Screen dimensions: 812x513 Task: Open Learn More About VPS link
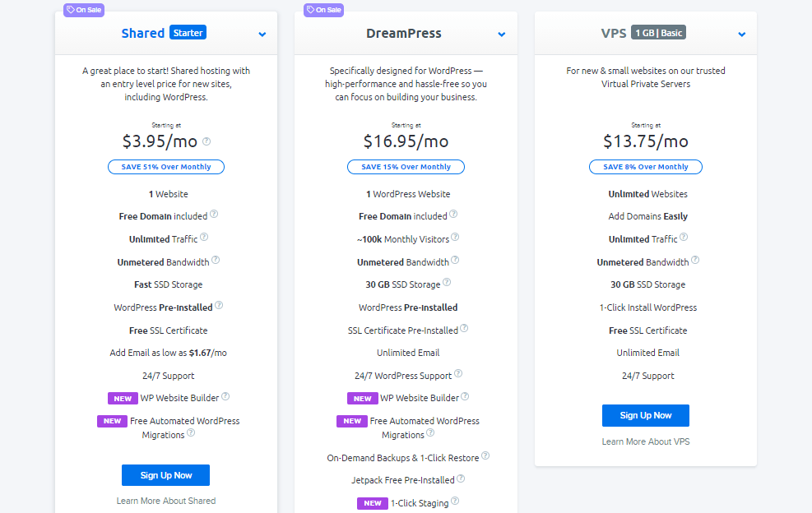646,442
